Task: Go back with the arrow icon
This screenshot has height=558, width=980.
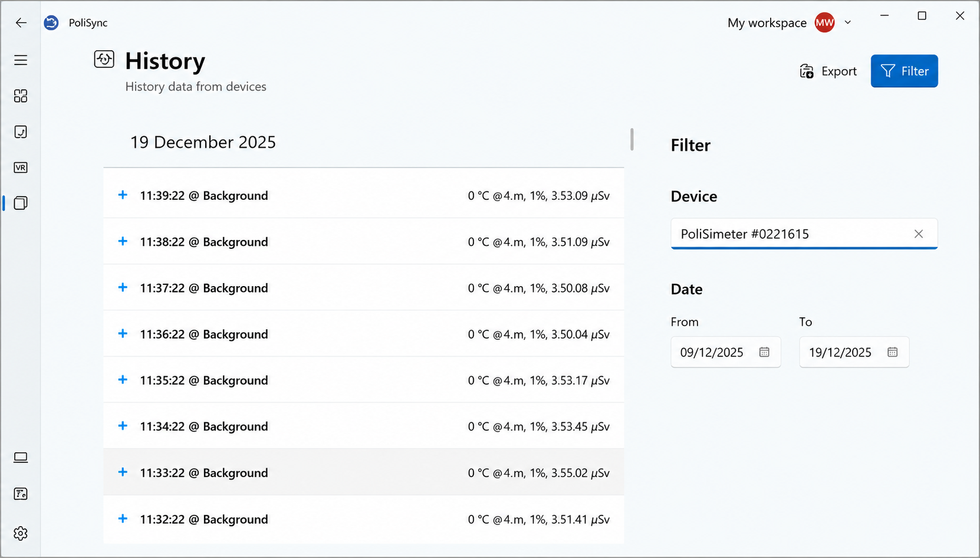Action: pyautogui.click(x=21, y=22)
